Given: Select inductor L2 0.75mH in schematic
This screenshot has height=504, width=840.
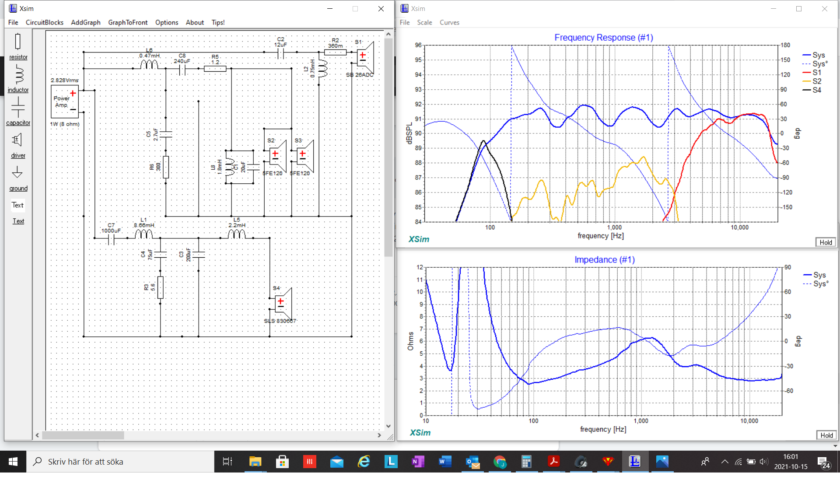Looking at the screenshot, I should [323, 69].
